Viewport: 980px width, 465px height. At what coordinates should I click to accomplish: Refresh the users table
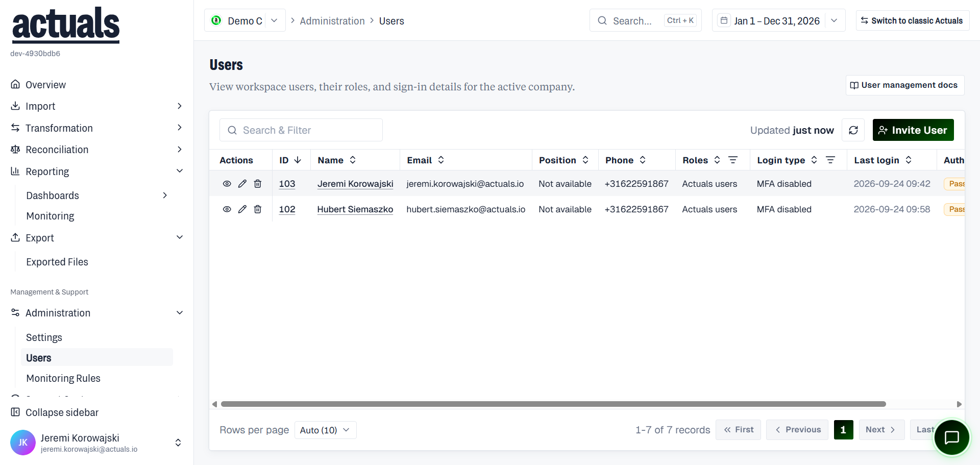coord(853,130)
